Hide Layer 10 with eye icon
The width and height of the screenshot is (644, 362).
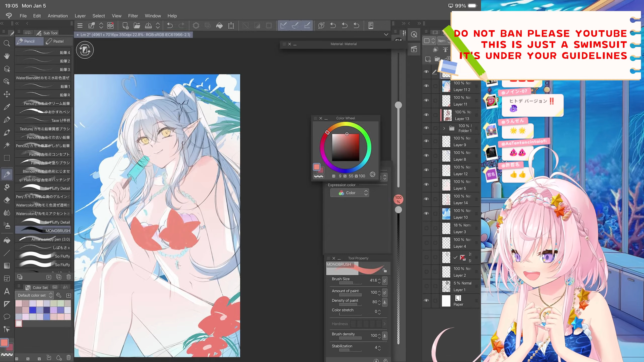pyautogui.click(x=426, y=213)
